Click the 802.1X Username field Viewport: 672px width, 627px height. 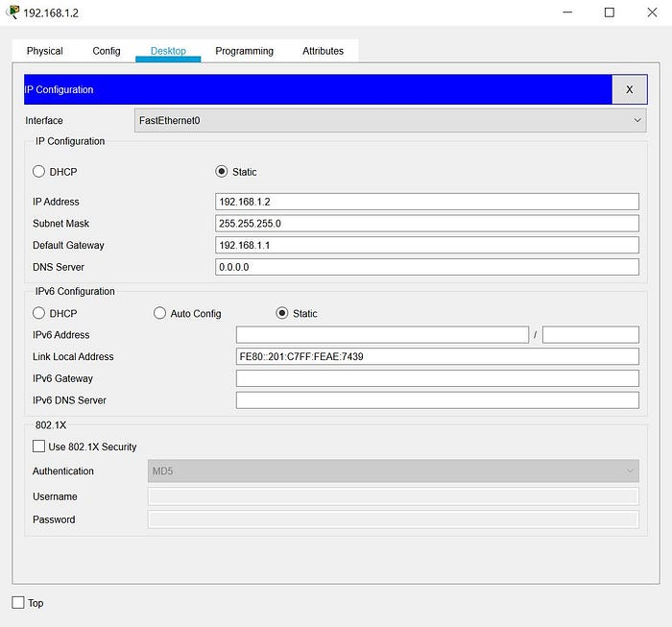coord(394,496)
